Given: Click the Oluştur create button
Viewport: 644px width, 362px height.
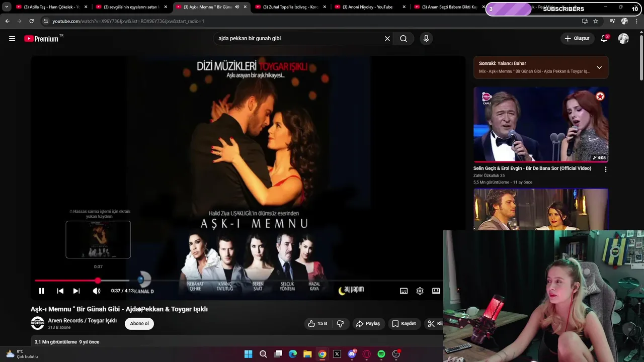Looking at the screenshot, I should tap(577, 38).
